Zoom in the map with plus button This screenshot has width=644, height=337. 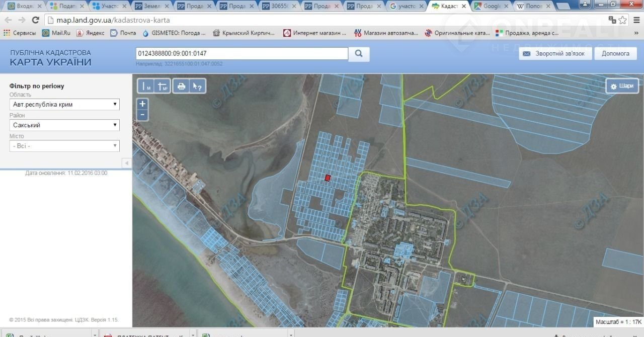pyautogui.click(x=143, y=104)
